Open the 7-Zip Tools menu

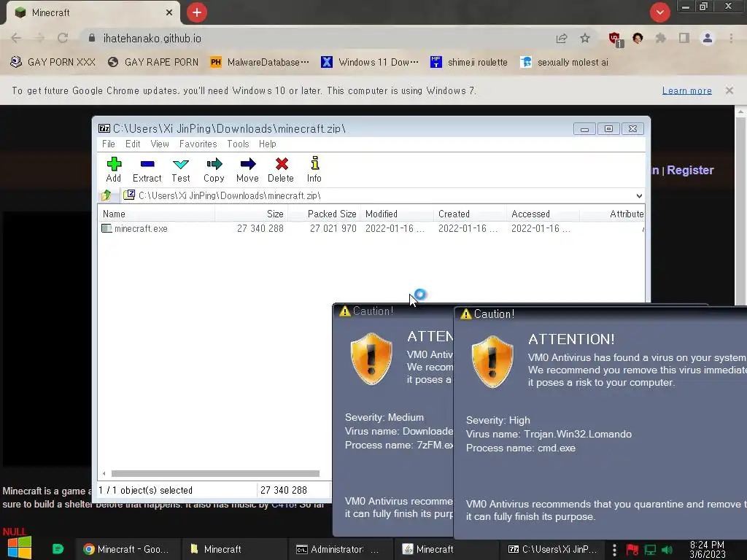pos(238,144)
